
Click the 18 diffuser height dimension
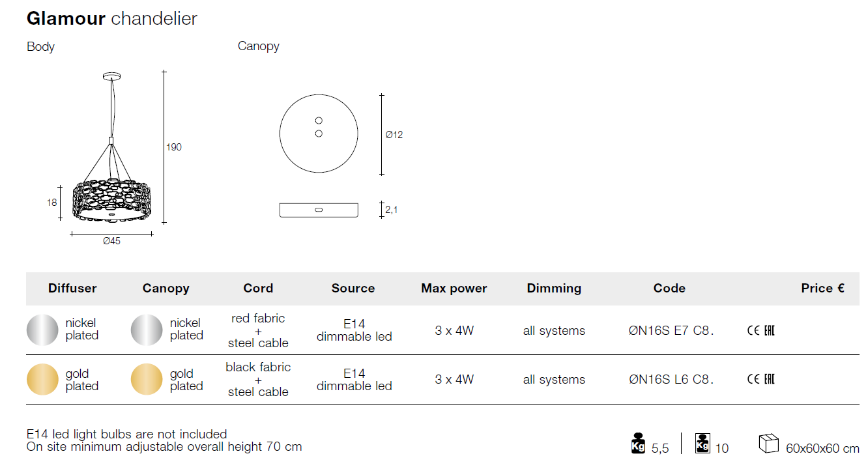tap(51, 203)
